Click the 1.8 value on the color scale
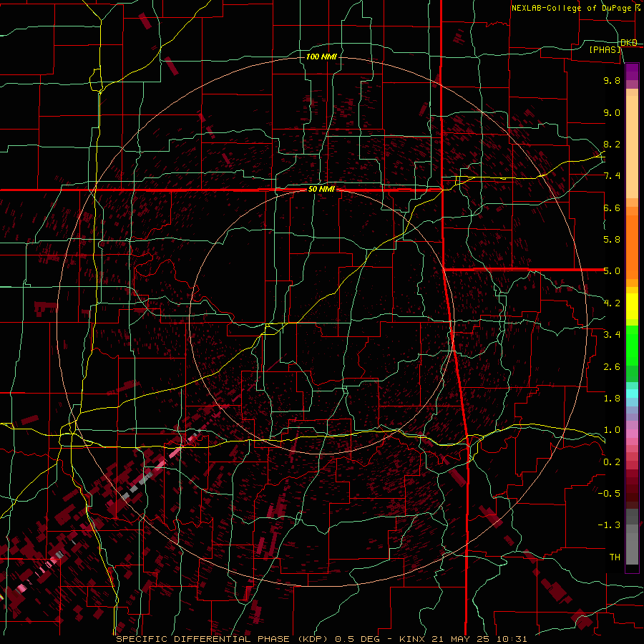The width and height of the screenshot is (644, 644). coord(612,399)
